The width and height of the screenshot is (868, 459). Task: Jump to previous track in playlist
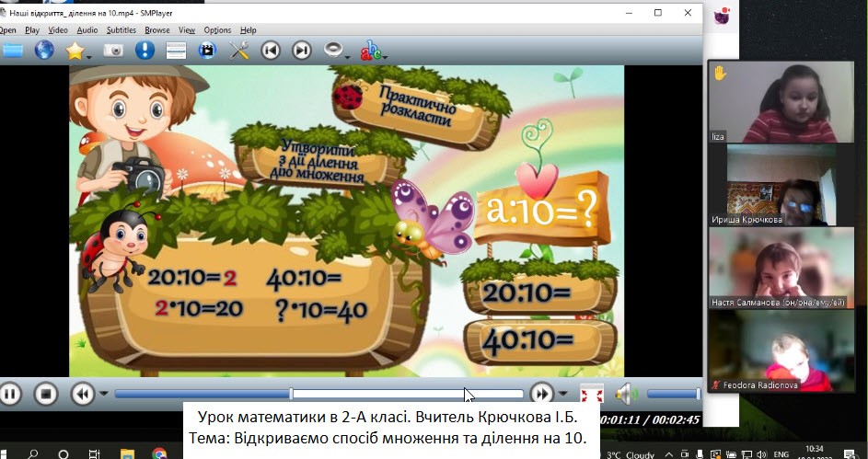(x=271, y=50)
